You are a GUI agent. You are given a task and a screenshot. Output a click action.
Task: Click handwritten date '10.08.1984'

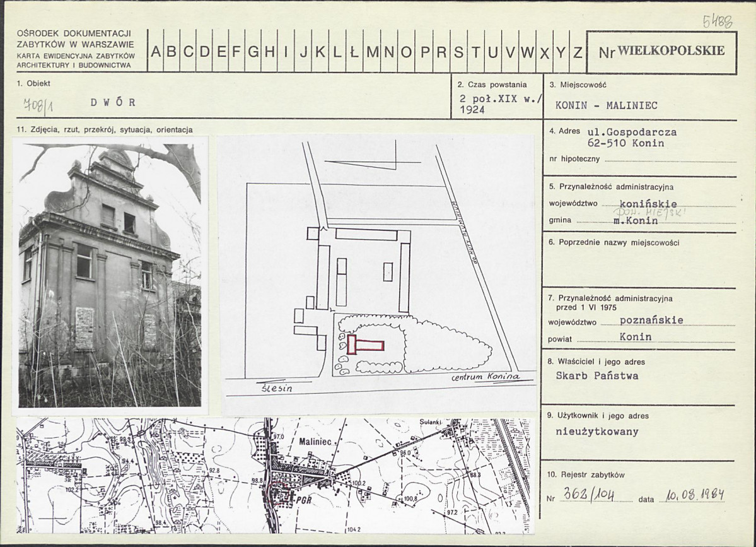coord(694,495)
